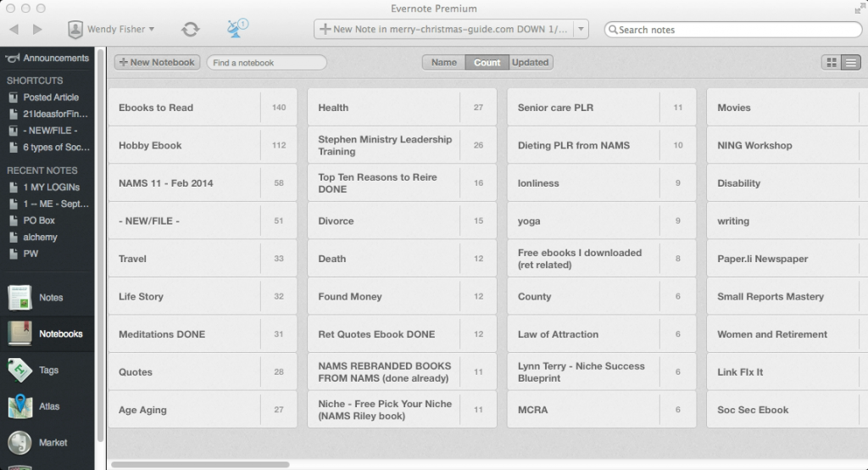Open the Ebooks to Read notebook
The image size is (868, 470).
[x=203, y=108]
